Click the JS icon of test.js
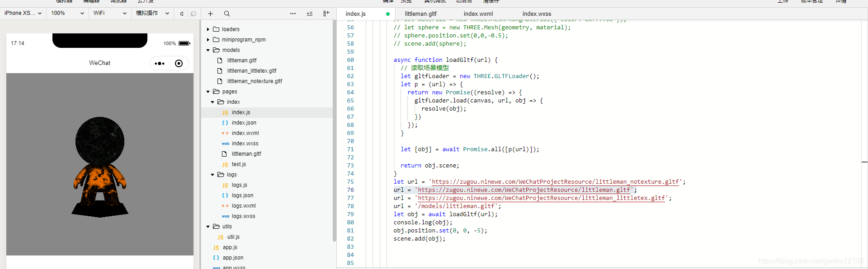The image size is (868, 269). (225, 165)
